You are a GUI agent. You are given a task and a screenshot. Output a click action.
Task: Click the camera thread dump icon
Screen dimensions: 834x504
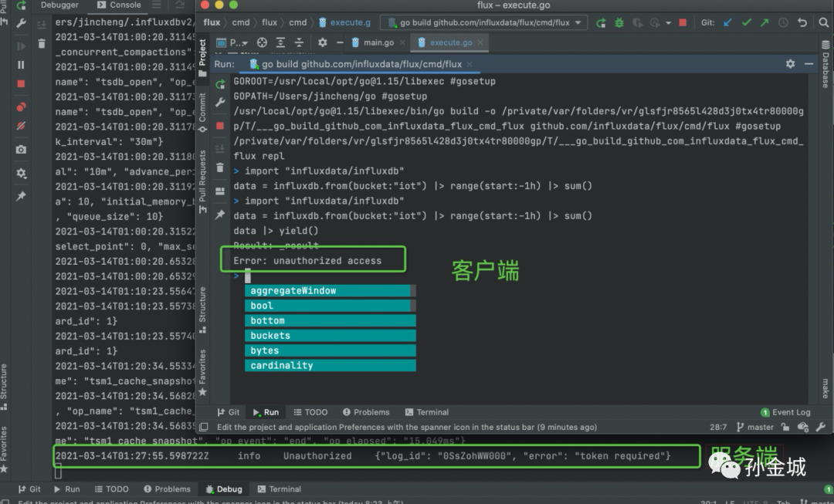[x=21, y=149]
